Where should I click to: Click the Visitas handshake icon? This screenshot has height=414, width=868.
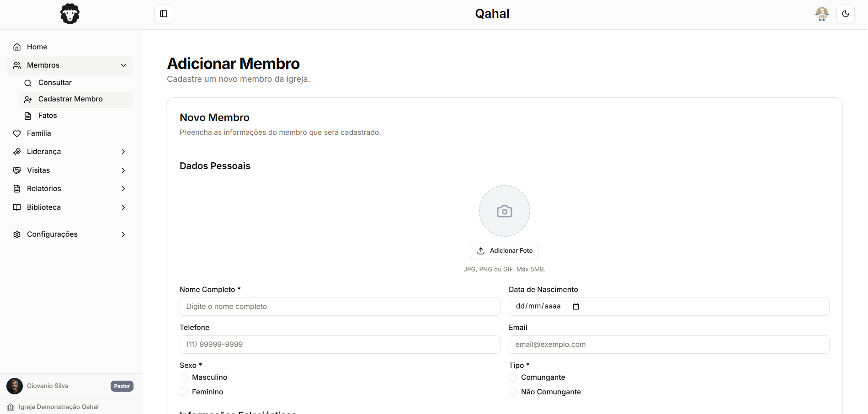(x=17, y=170)
